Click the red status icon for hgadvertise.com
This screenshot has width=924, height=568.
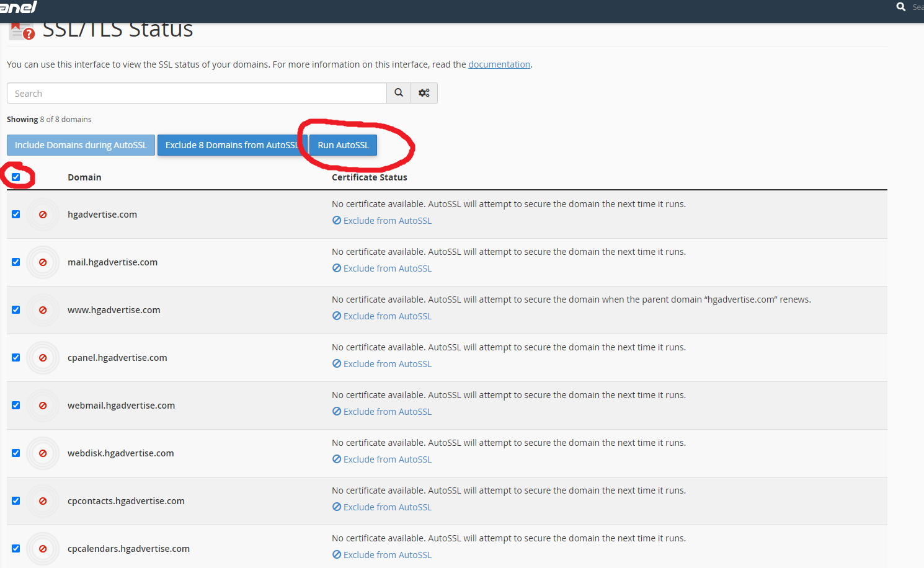pyautogui.click(x=43, y=215)
